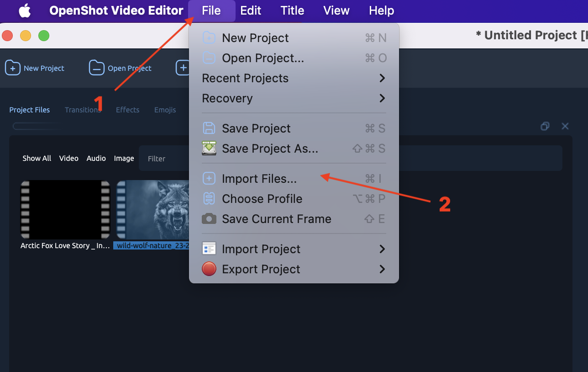Viewport: 588px width, 372px height.
Task: Close the Project Files panel
Action: (565, 126)
